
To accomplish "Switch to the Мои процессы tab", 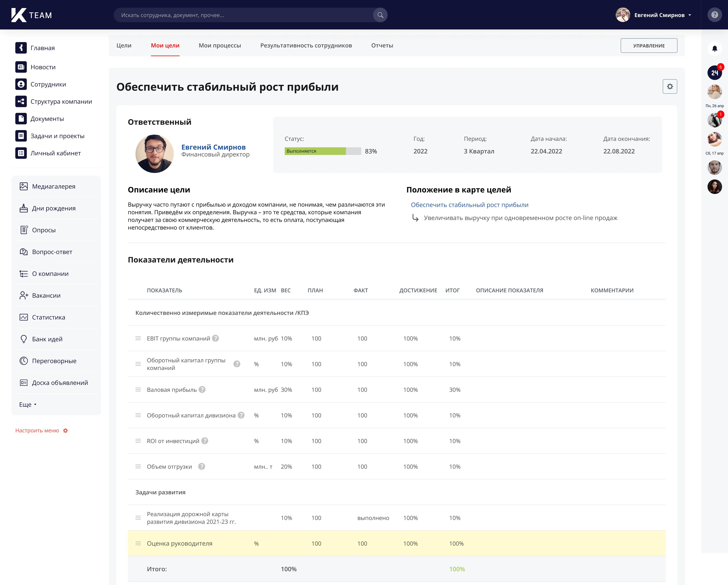I will tap(219, 46).
